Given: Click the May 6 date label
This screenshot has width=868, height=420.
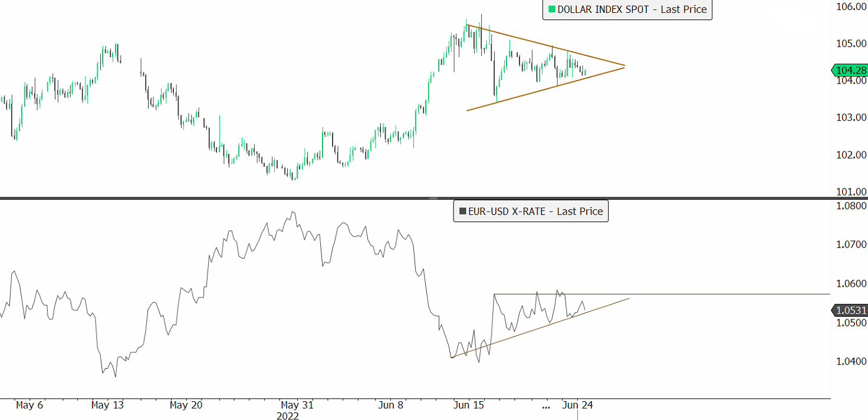Looking at the screenshot, I should (x=29, y=405).
